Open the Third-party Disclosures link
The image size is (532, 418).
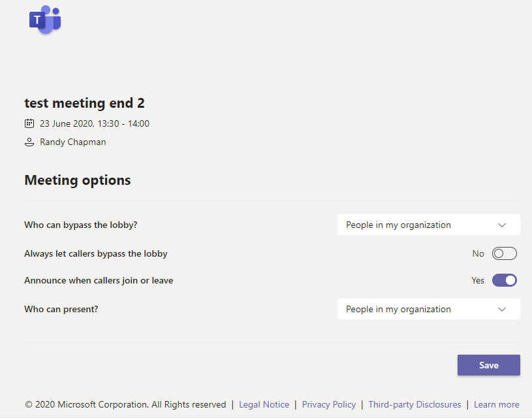click(415, 404)
